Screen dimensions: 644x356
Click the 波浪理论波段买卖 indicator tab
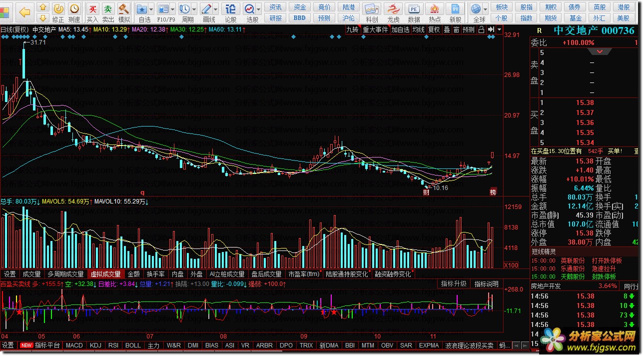tap(469, 345)
